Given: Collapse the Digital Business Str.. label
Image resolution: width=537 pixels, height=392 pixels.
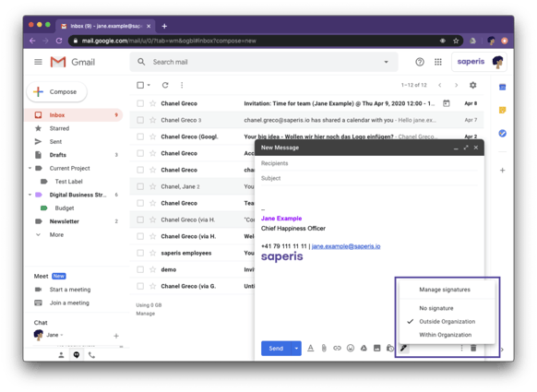Looking at the screenshot, I should (30, 195).
